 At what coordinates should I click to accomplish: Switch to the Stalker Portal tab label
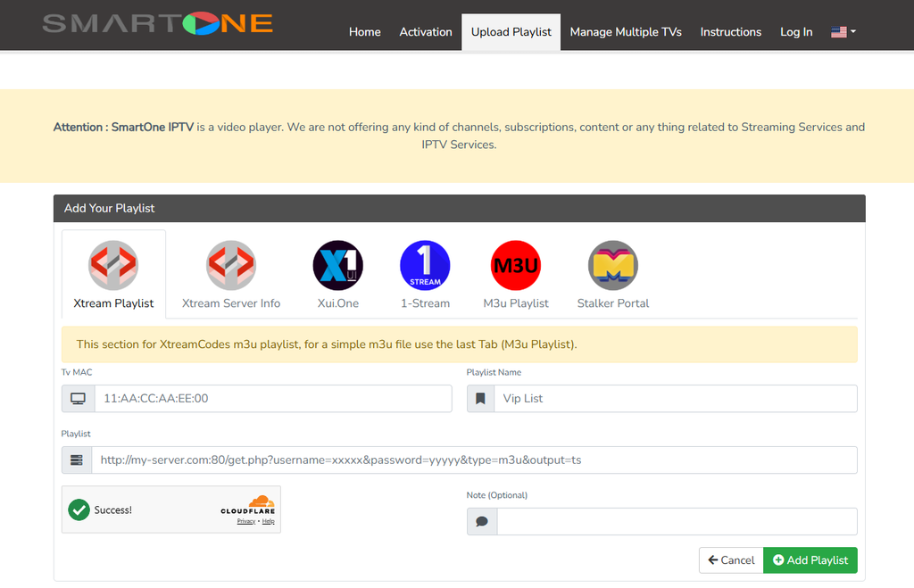612,303
